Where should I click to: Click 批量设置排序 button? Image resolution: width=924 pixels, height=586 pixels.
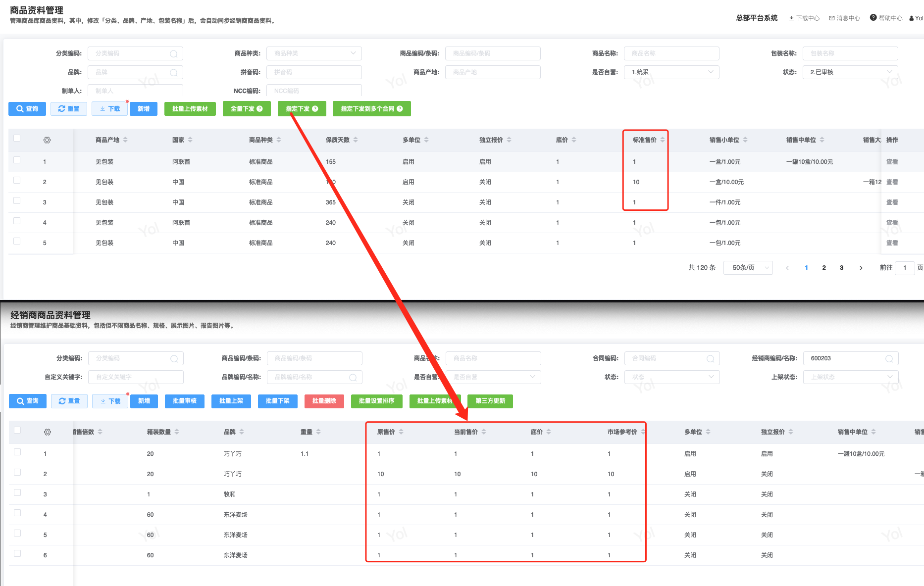pos(377,401)
